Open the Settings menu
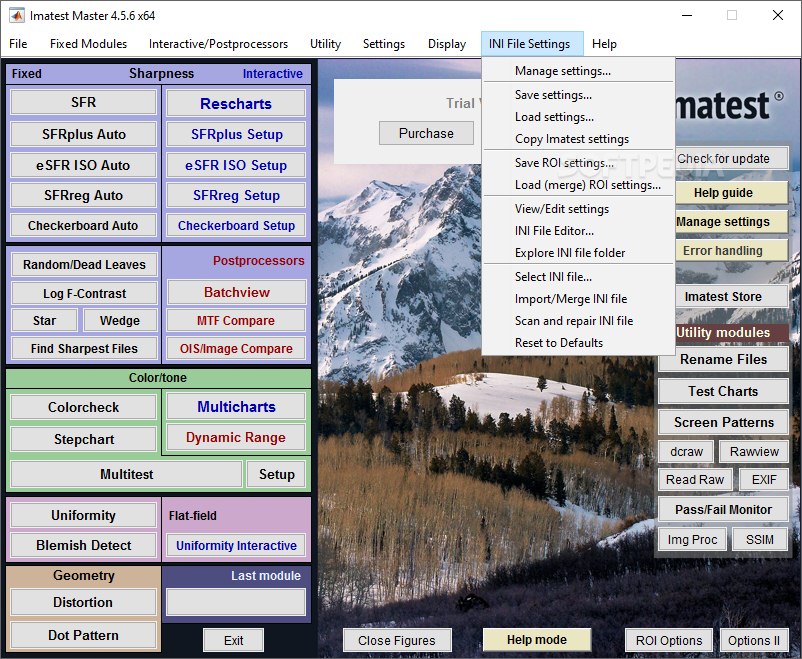Screen dimensions: 802x659 (x=384, y=44)
